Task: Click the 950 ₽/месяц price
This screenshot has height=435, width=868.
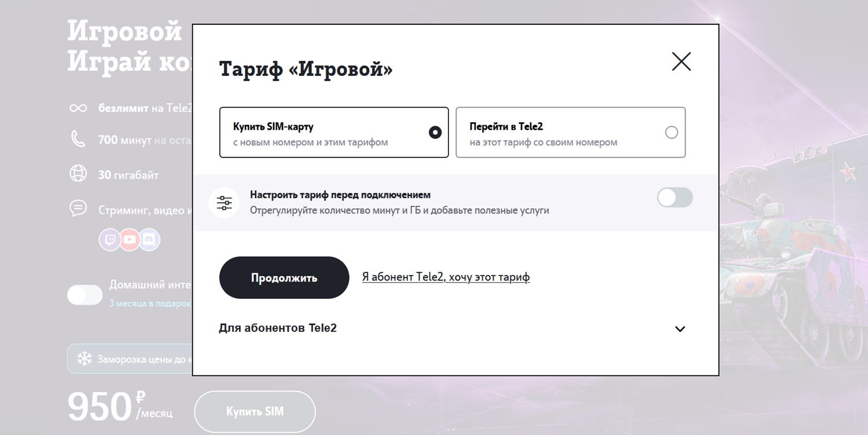Action: point(120,407)
